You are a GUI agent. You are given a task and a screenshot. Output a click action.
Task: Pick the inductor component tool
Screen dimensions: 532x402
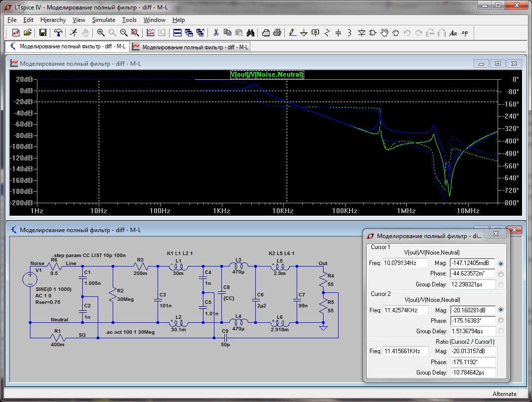click(x=350, y=33)
